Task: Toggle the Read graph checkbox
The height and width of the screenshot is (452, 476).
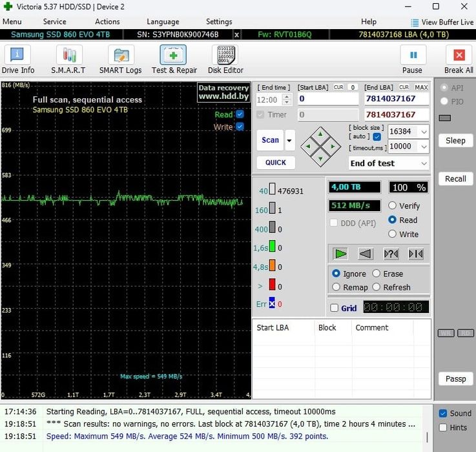Action: (x=240, y=114)
